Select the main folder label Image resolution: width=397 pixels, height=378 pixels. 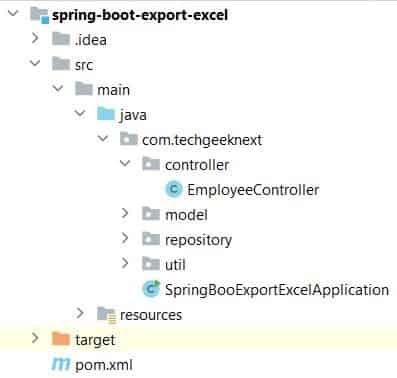(113, 90)
